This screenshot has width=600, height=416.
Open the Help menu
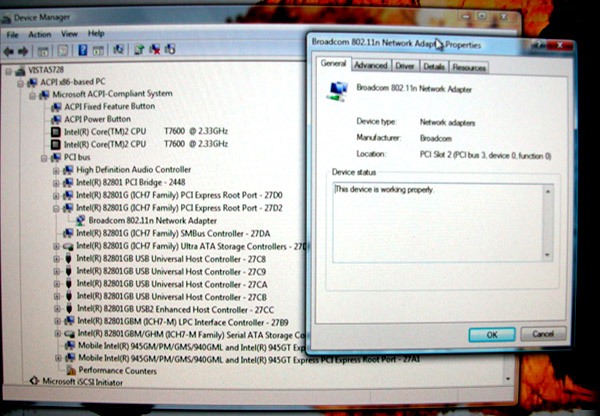click(x=96, y=34)
